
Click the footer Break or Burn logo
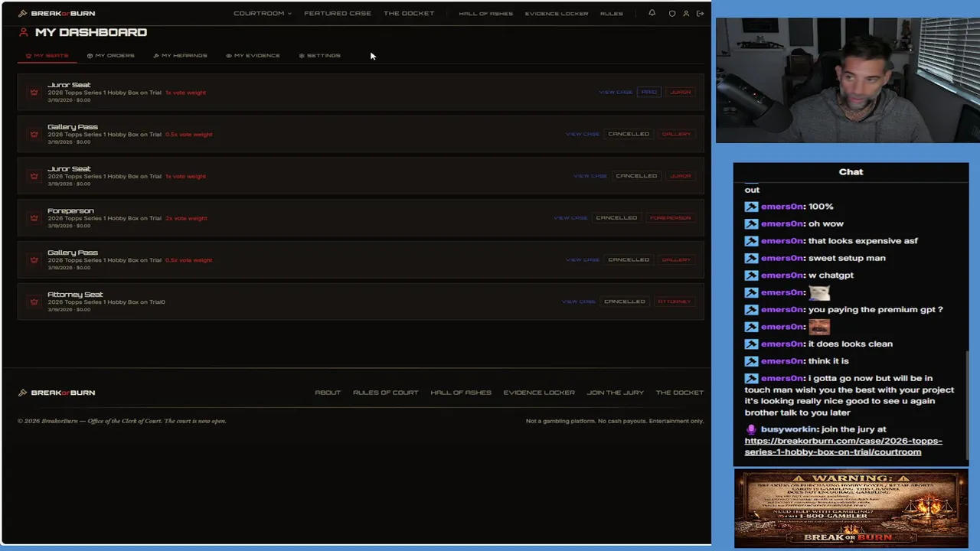pos(57,393)
